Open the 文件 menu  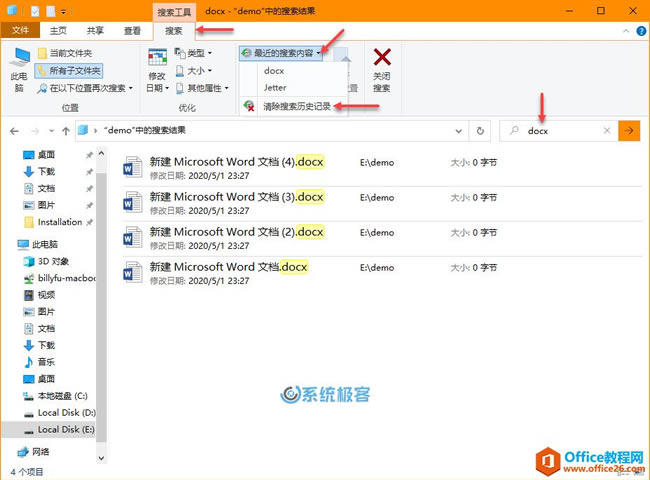coord(20,30)
